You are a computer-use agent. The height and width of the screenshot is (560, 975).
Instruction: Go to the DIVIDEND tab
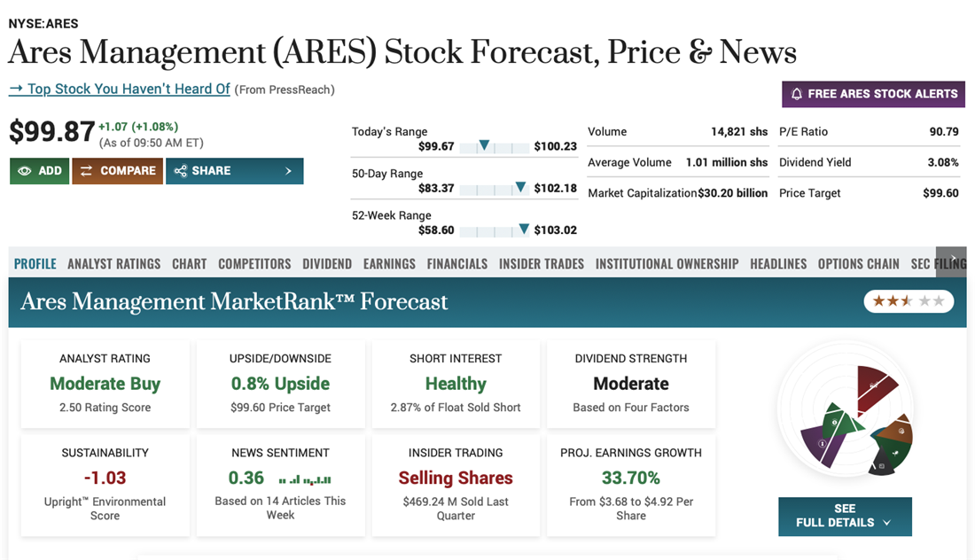pos(327,264)
